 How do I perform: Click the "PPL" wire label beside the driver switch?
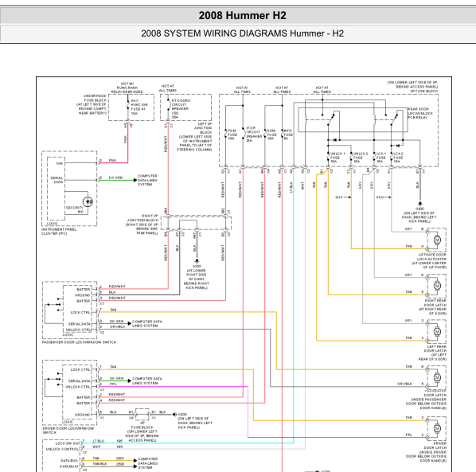(113, 384)
